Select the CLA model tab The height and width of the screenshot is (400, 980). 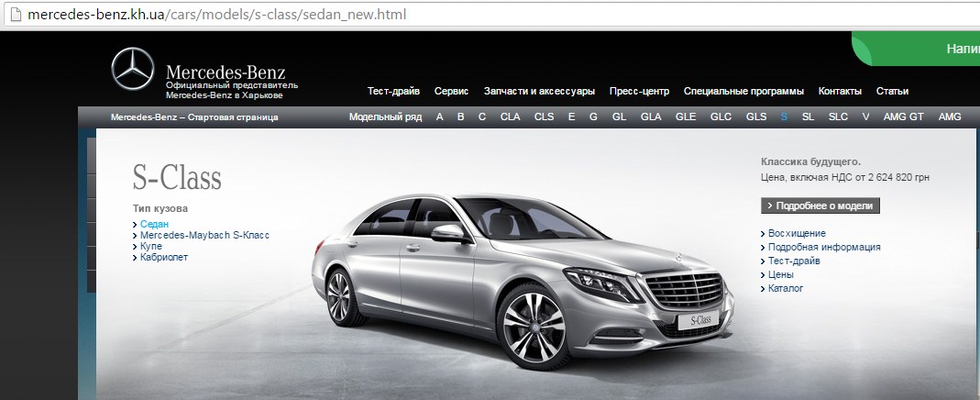(x=510, y=117)
